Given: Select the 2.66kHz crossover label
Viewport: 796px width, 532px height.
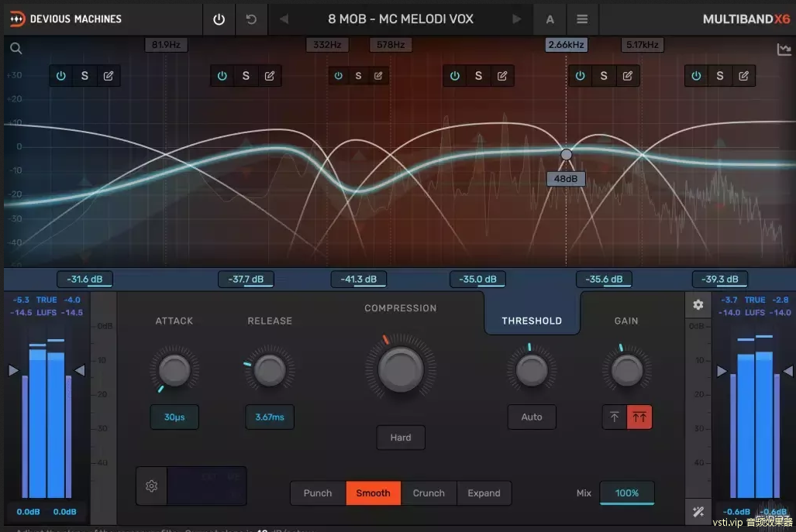Looking at the screenshot, I should [x=567, y=45].
